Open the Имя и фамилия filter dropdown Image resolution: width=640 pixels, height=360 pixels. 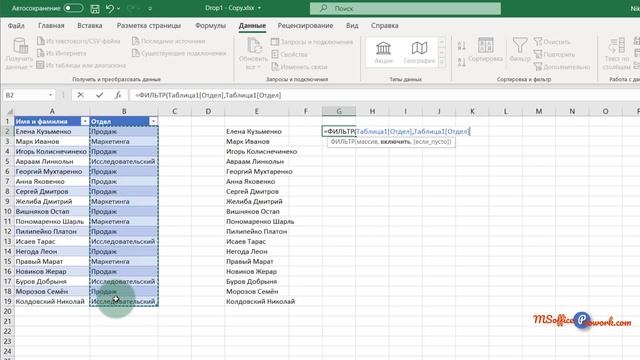(x=85, y=121)
